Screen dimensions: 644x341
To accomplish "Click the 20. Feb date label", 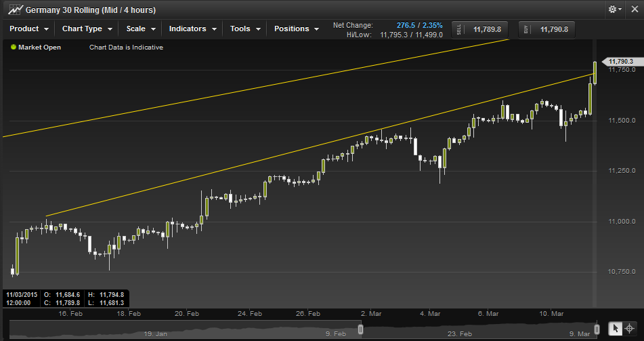I will pos(187,313).
